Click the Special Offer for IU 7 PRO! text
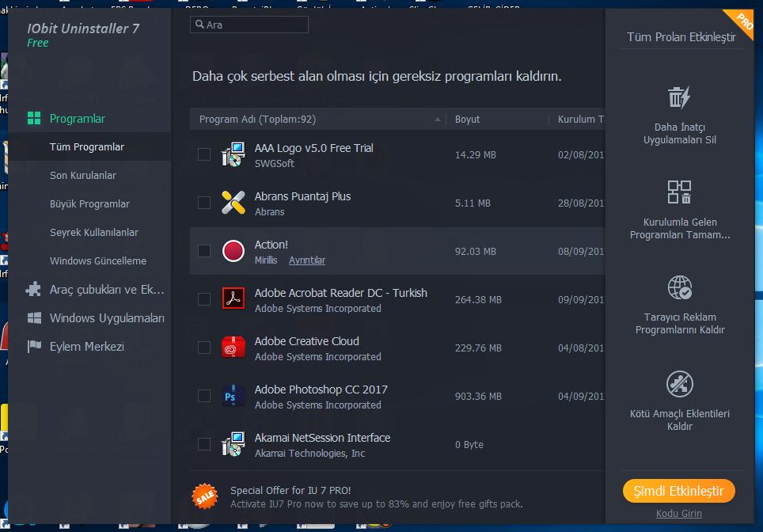 290,491
